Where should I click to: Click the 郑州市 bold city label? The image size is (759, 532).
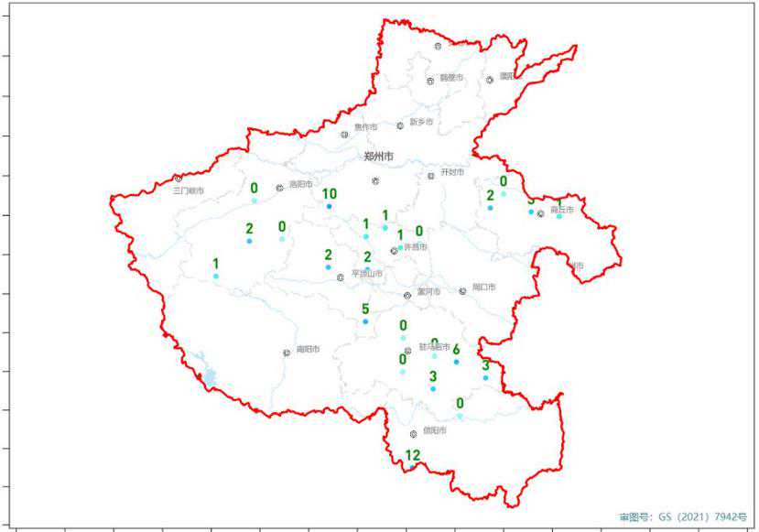coord(378,157)
